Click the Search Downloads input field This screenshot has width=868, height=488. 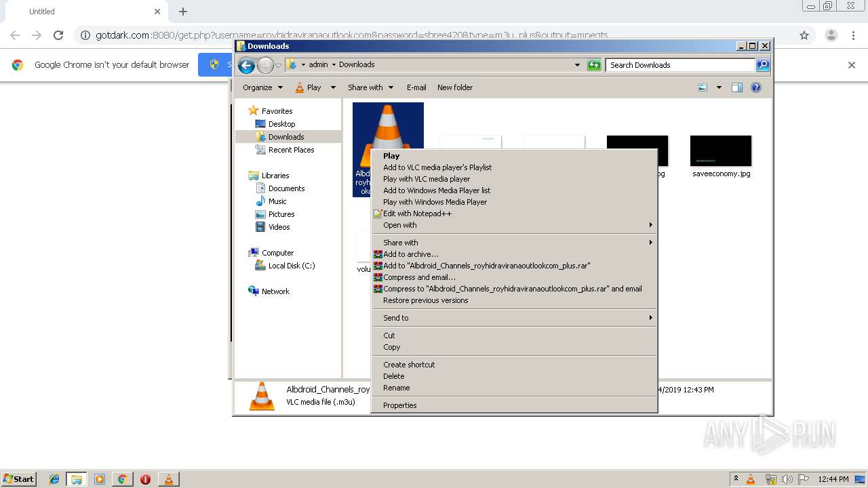(x=680, y=65)
